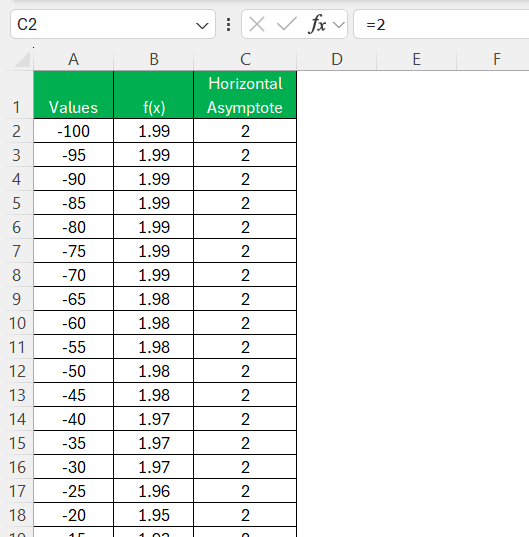Select asymptote cell 2 in row 15
Screen dimensions: 529x537
(x=245, y=442)
